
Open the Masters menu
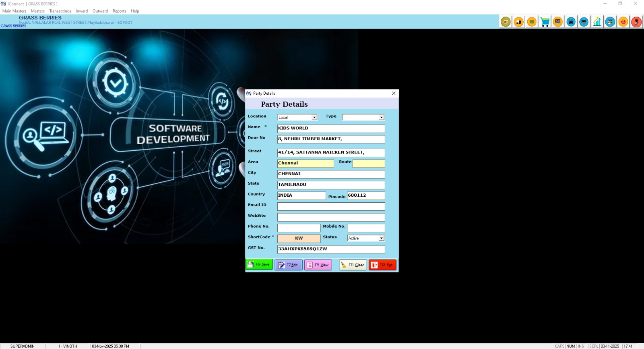(x=37, y=11)
